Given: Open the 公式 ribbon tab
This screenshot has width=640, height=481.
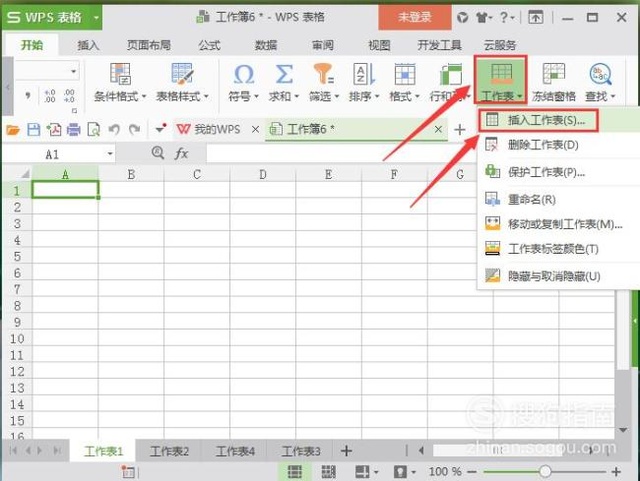Looking at the screenshot, I should (209, 45).
